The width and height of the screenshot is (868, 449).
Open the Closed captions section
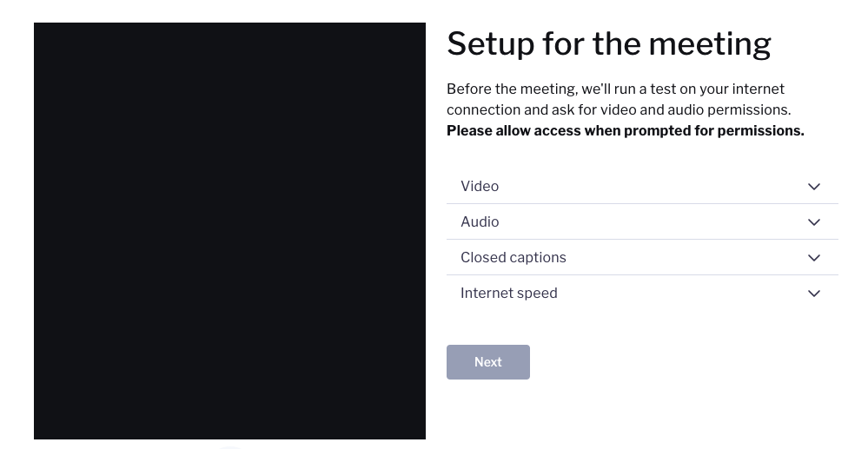tap(642, 258)
